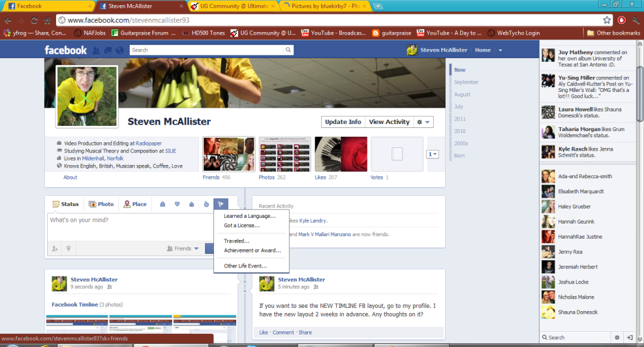Bookmark this page with the star icon
Screen dimensions: 644x347
click(x=607, y=20)
